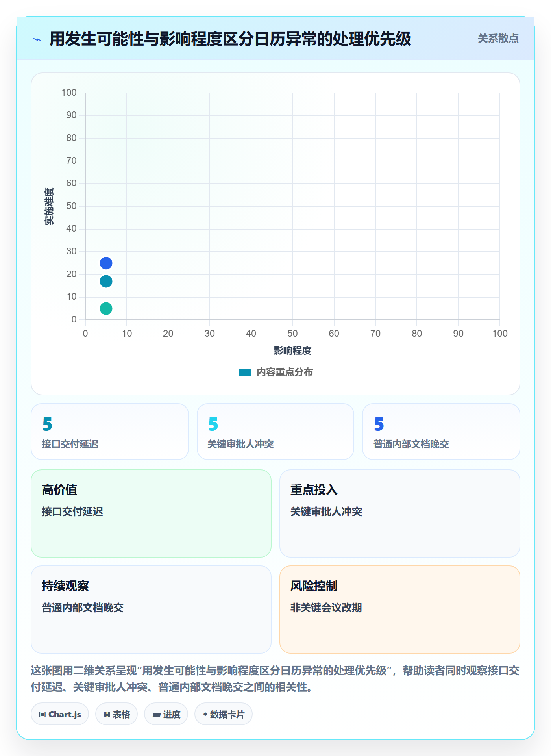Click the bar icon in the 进度 tag
Screen dimensions: 551x756
pos(157,715)
